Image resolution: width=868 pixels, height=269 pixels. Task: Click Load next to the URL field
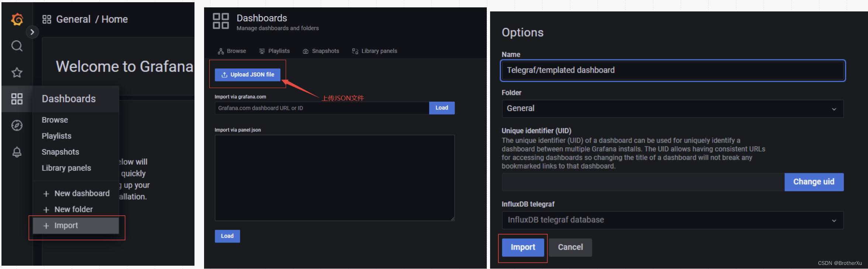[x=442, y=108]
